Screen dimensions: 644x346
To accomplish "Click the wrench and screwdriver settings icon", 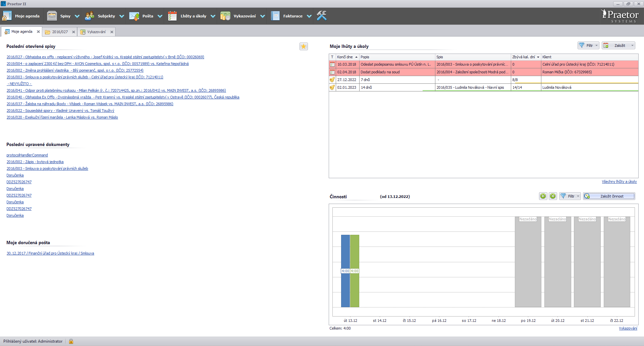I will click(x=321, y=16).
